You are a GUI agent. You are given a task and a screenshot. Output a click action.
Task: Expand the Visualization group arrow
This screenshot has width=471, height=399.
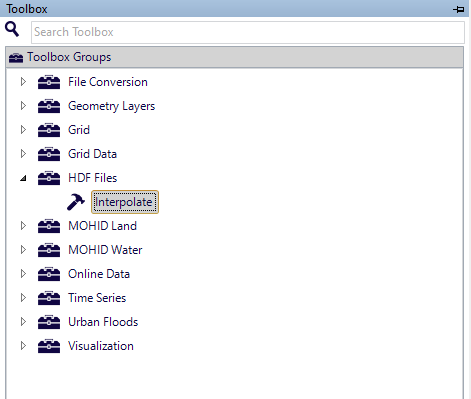click(x=23, y=346)
